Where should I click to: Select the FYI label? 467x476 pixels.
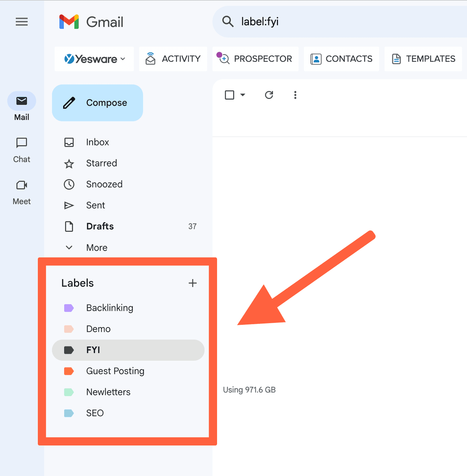[93, 350]
